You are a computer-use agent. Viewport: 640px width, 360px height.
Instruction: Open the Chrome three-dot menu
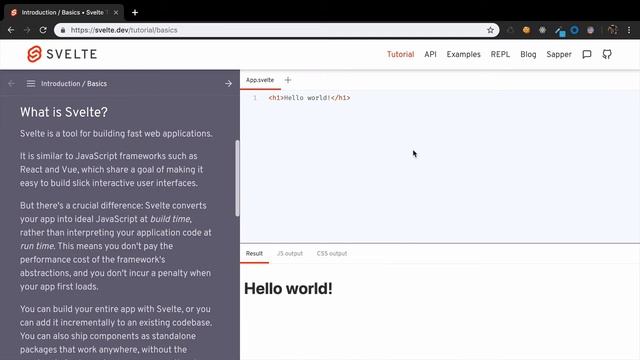coord(629,30)
